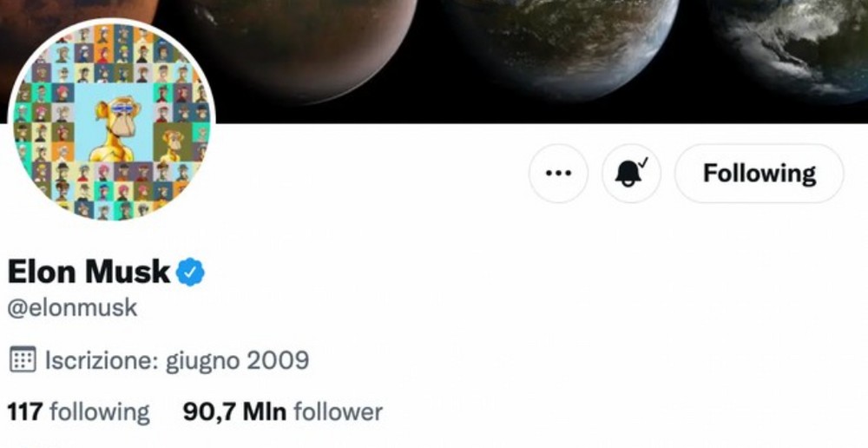The width and height of the screenshot is (868, 448).
Task: Click the Following button to unfollow
Action: click(x=759, y=174)
